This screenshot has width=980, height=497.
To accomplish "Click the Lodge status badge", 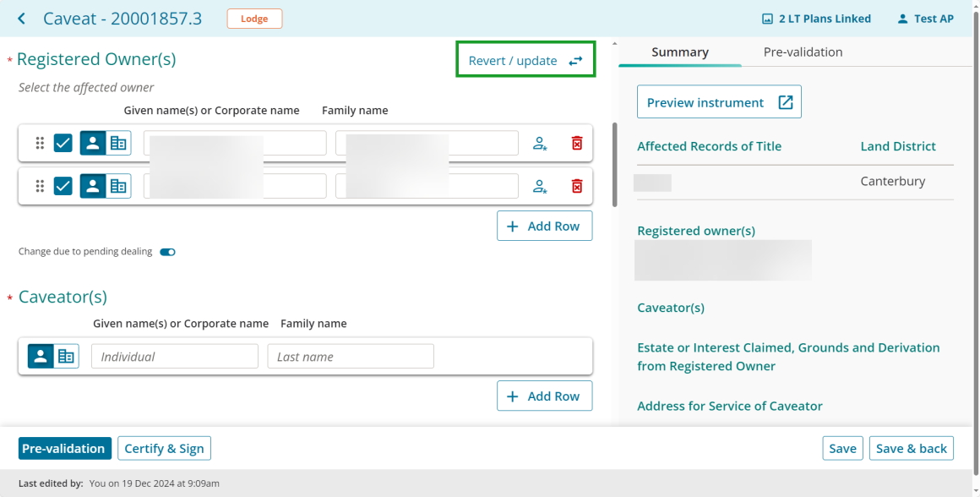I will click(x=254, y=19).
